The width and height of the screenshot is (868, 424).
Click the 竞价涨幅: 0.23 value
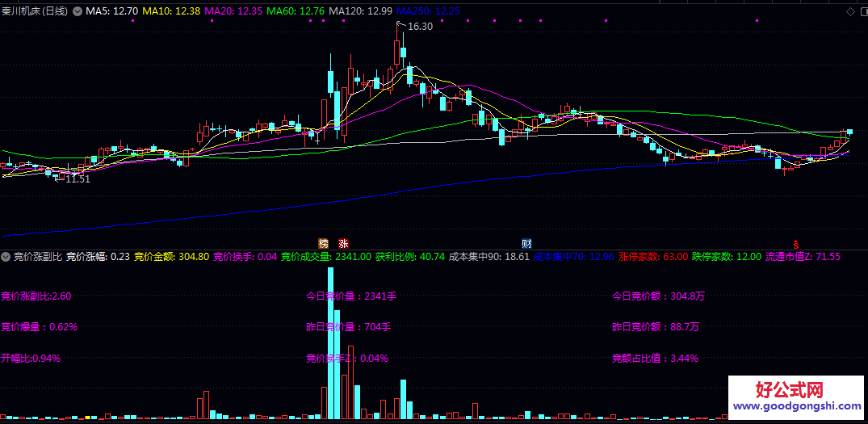point(98,256)
